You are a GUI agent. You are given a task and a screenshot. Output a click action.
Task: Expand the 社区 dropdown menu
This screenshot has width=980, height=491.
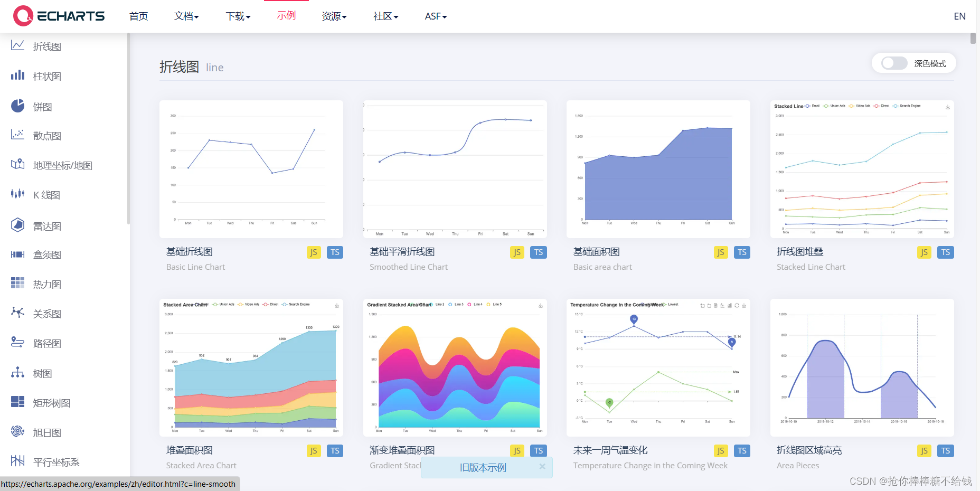386,16
